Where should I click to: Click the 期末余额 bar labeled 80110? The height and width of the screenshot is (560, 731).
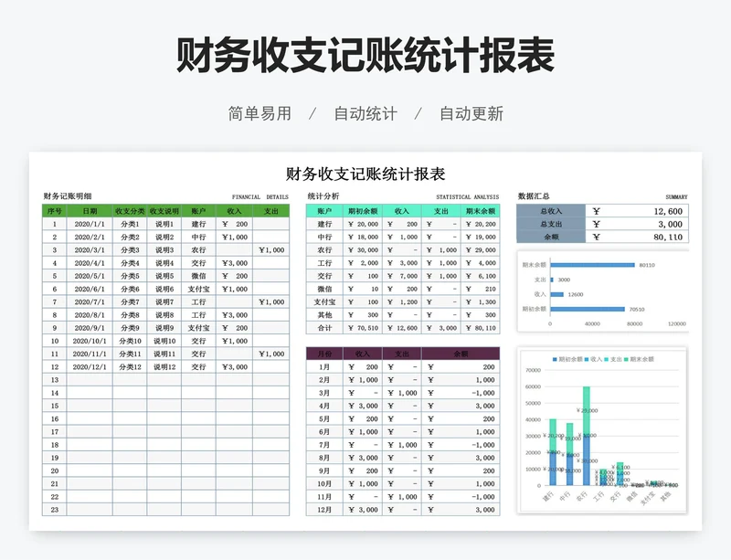pos(592,265)
